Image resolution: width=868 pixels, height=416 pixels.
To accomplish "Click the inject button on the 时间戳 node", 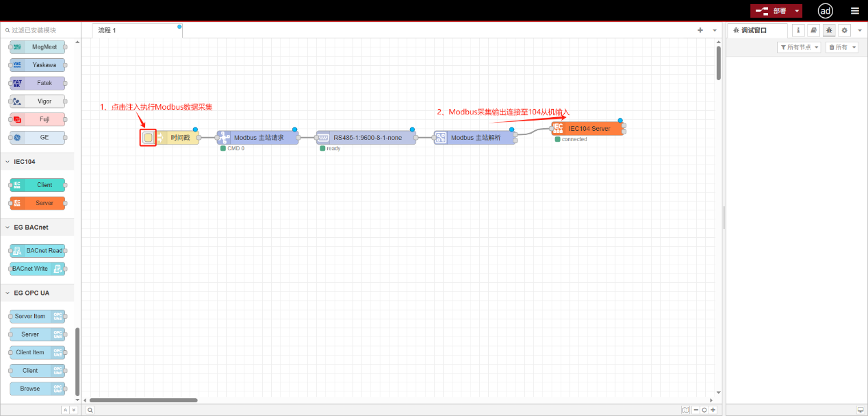I will pos(148,138).
